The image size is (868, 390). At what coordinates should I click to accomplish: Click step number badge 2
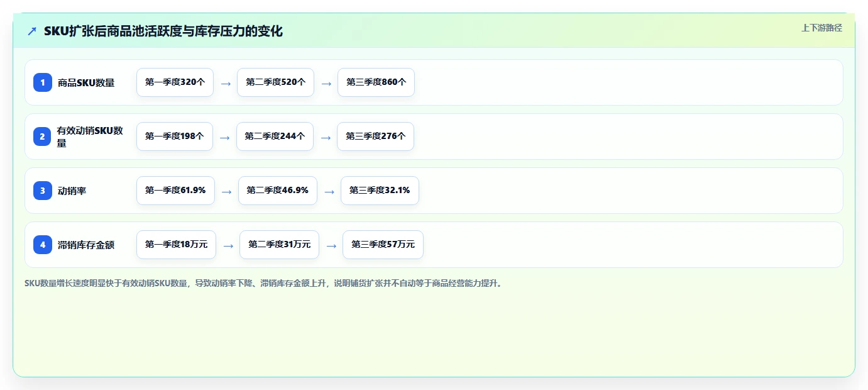tap(43, 136)
